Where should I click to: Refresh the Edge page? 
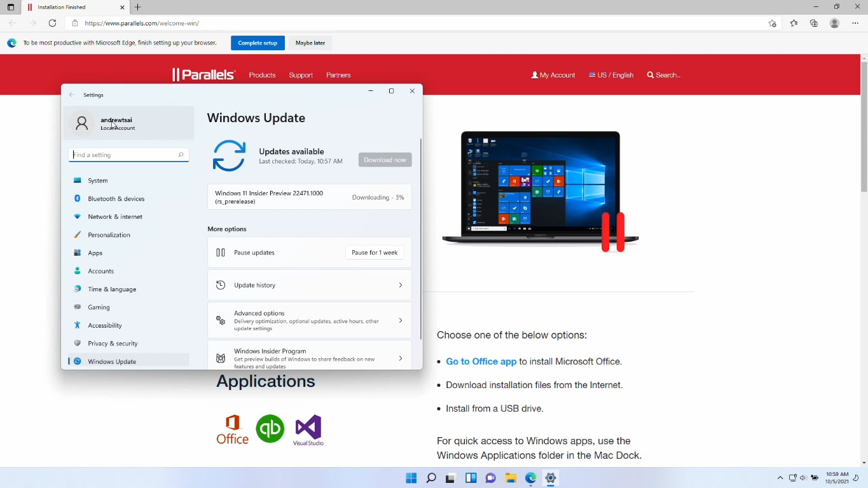[x=53, y=23]
